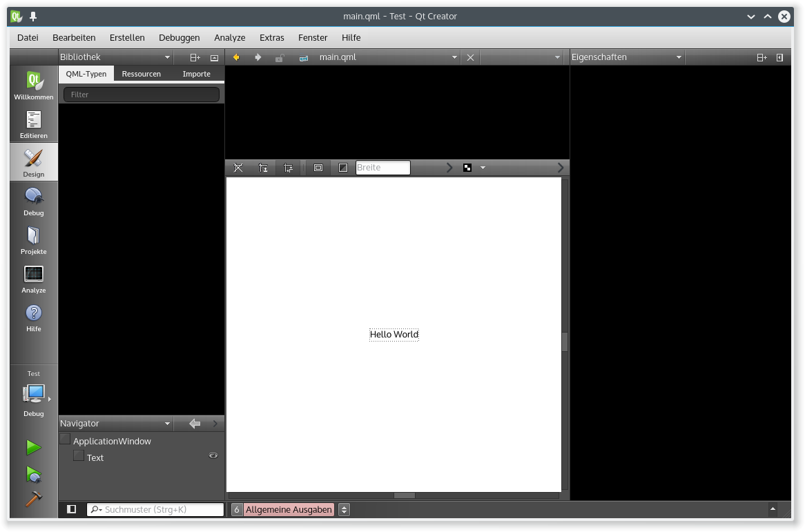
Task: Open the Allgemeine Ausgaben output pane
Action: (289, 509)
